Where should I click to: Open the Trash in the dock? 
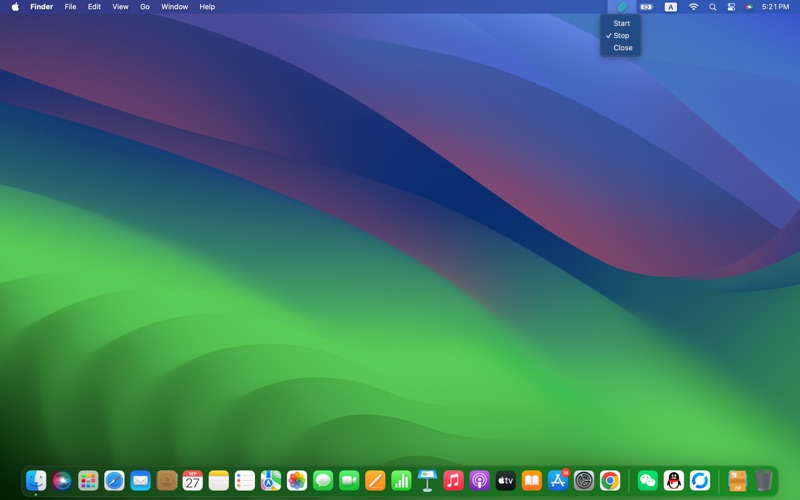coord(764,481)
